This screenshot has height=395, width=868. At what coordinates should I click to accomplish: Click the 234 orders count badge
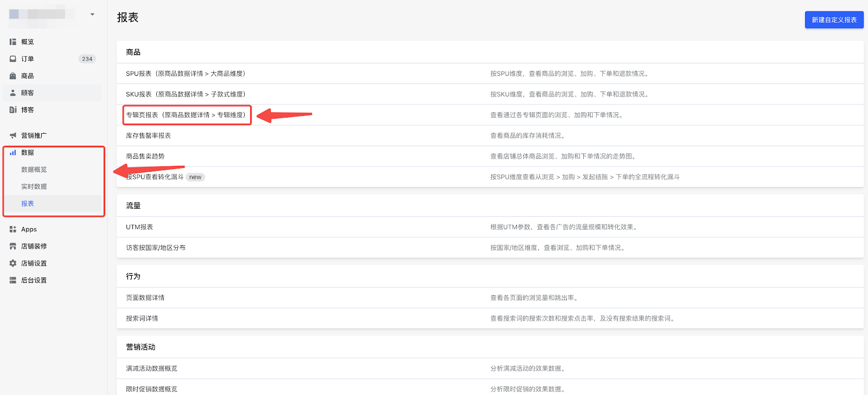(87, 59)
